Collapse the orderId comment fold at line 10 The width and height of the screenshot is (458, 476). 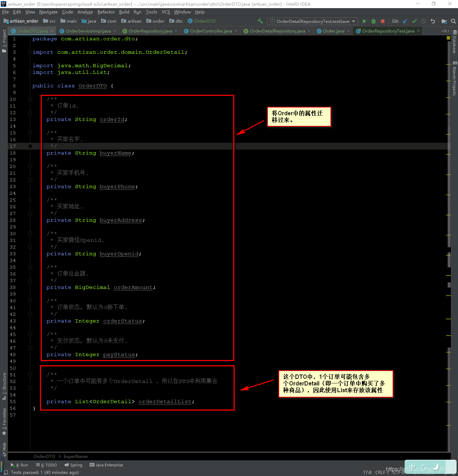(x=30, y=99)
